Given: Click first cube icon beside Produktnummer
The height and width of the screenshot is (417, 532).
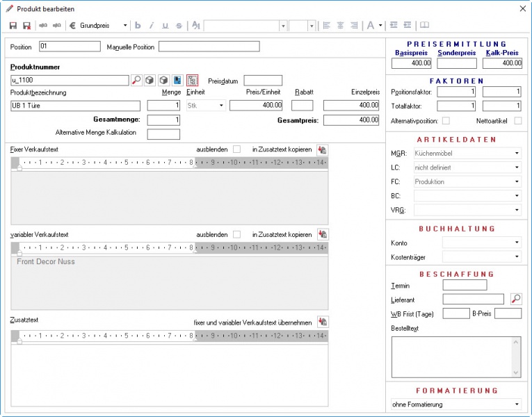Looking at the screenshot, I should click(x=150, y=81).
